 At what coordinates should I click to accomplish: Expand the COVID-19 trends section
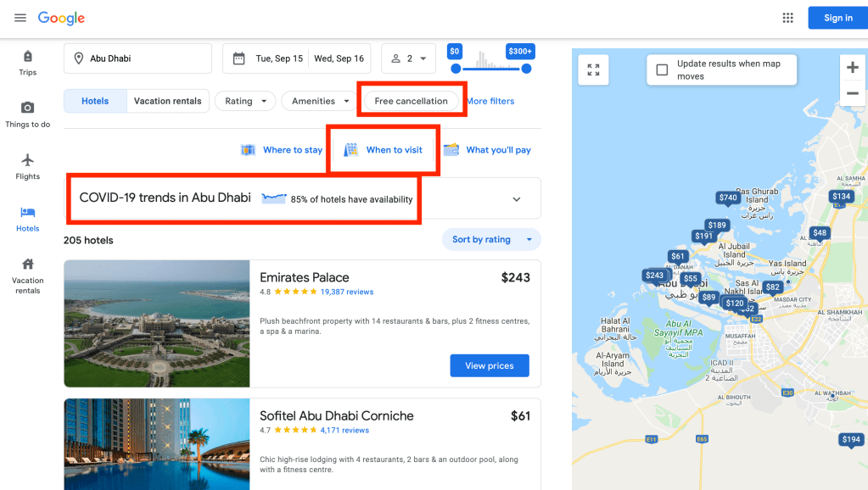point(517,199)
